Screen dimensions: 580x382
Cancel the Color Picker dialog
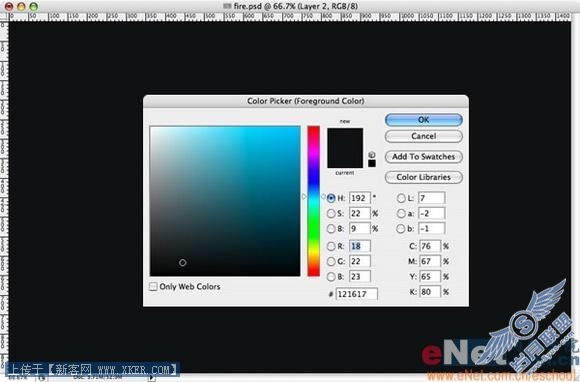tap(424, 136)
